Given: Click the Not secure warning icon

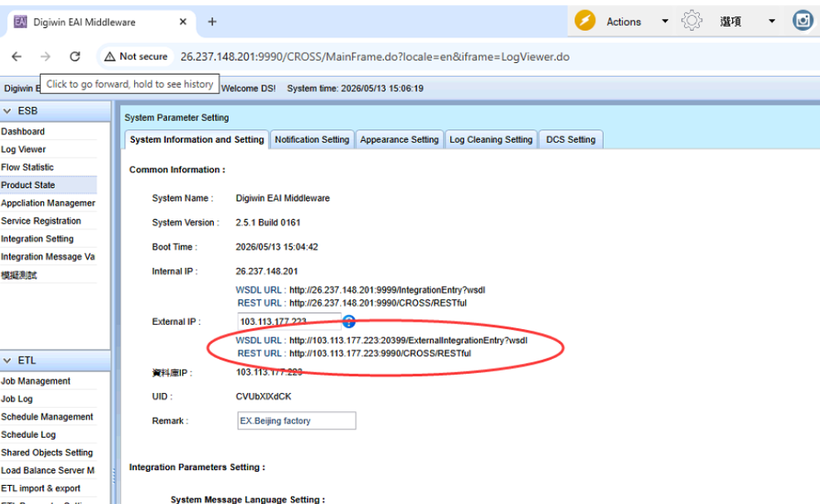Looking at the screenshot, I should pos(109,56).
